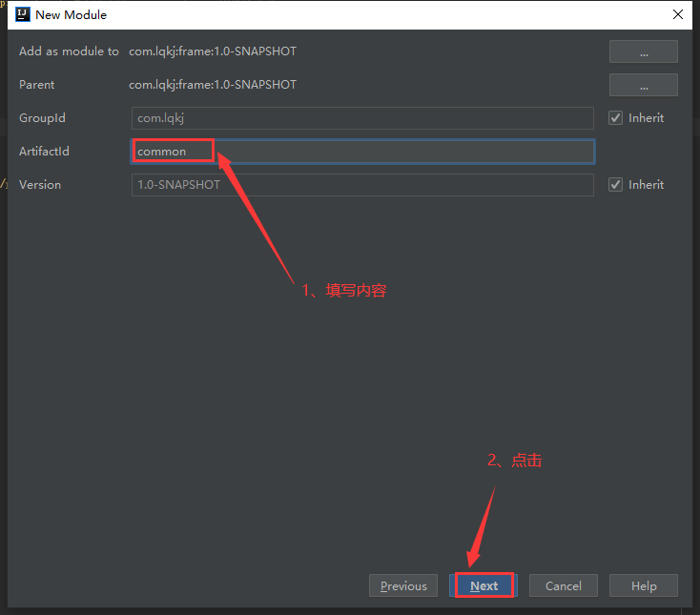Select the Add as module to value text

[x=213, y=51]
